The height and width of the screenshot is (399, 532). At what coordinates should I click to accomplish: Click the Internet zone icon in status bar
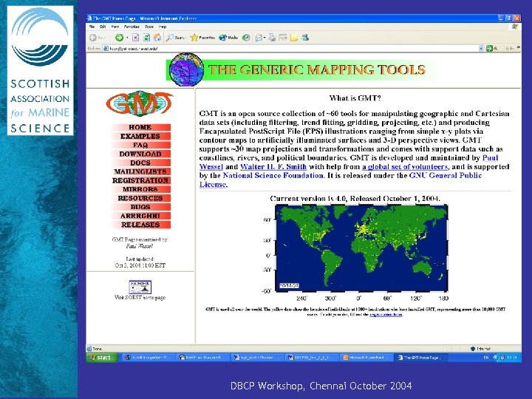click(473, 349)
